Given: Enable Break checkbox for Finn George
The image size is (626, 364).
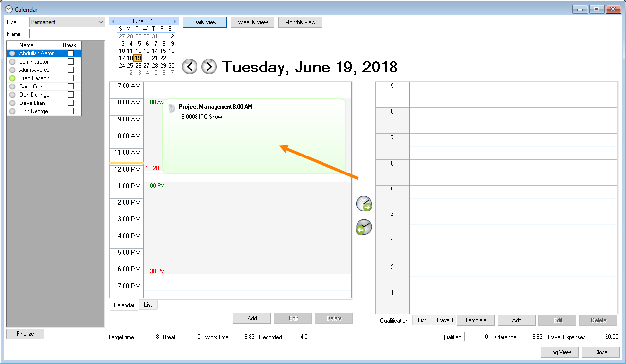Looking at the screenshot, I should pyautogui.click(x=71, y=111).
